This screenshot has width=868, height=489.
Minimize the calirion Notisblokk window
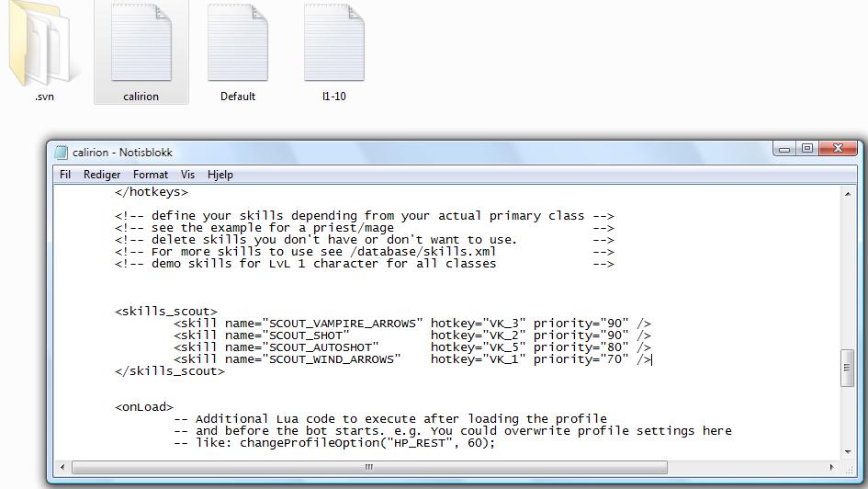click(x=783, y=149)
